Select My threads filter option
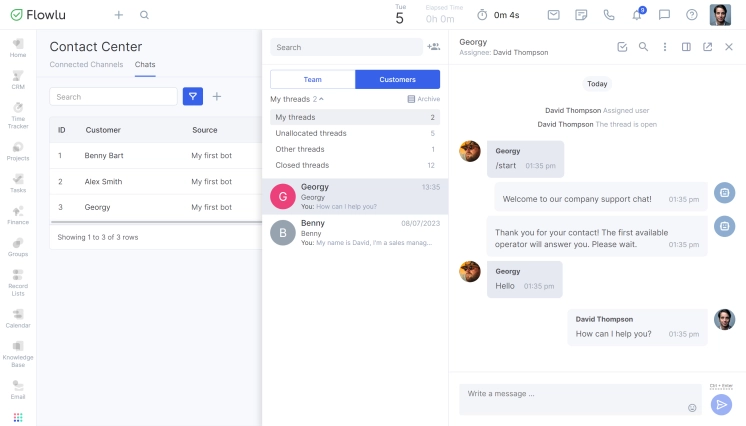The height and width of the screenshot is (426, 746). pos(355,117)
